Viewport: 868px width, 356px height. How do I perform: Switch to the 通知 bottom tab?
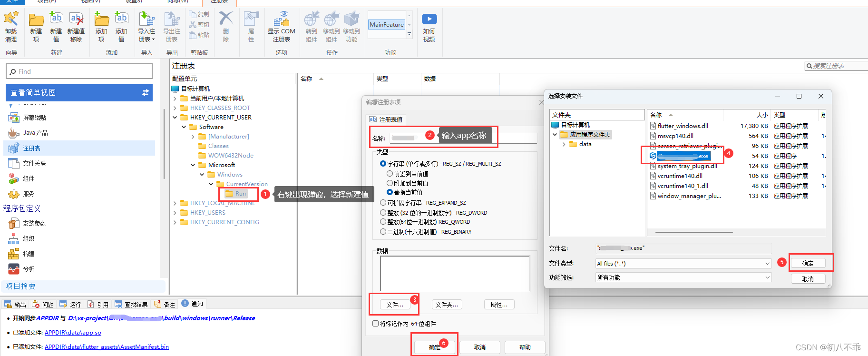192,304
